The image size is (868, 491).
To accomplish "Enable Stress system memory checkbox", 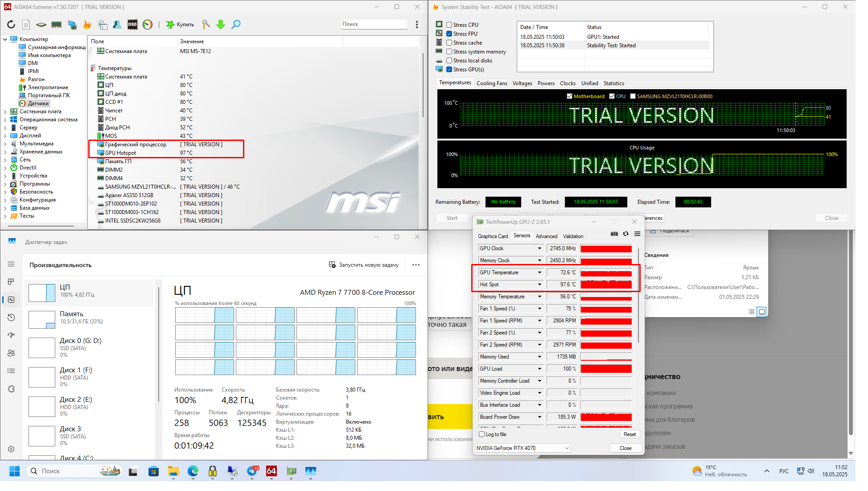I will [449, 52].
